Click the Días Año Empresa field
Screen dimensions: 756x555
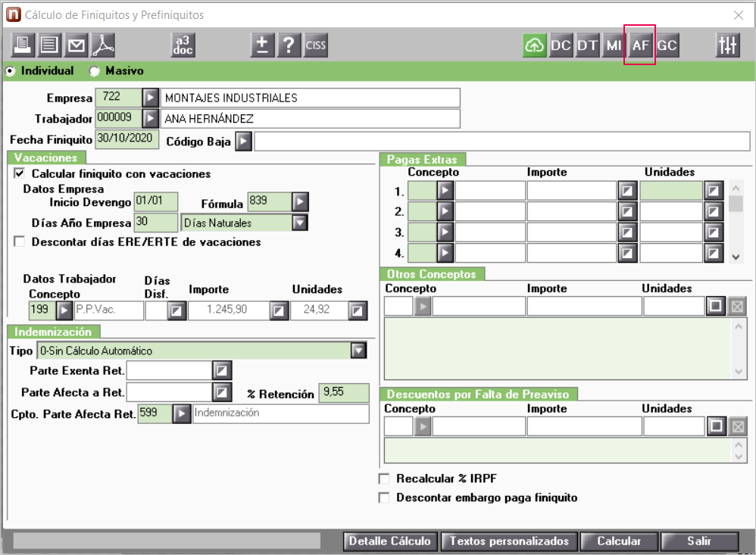click(x=156, y=222)
